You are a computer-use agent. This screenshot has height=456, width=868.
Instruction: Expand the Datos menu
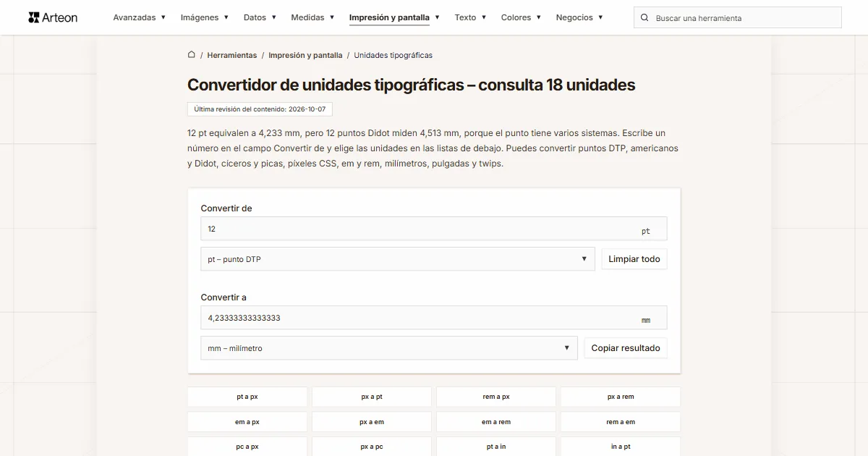[x=260, y=17]
